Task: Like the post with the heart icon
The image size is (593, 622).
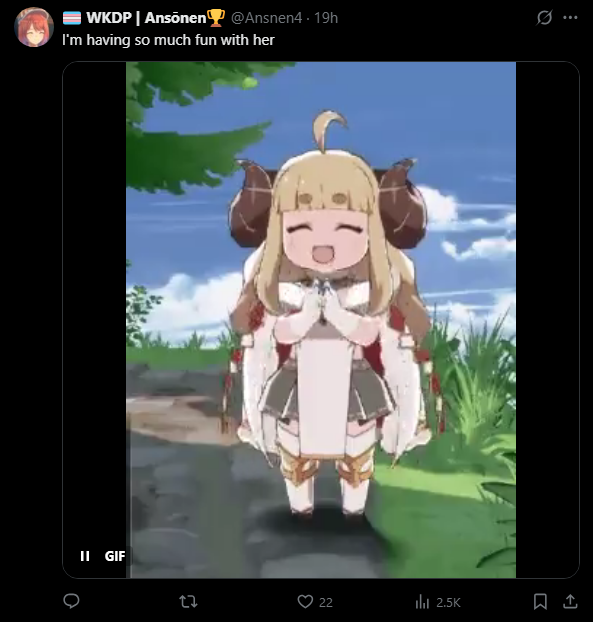Action: [305, 602]
